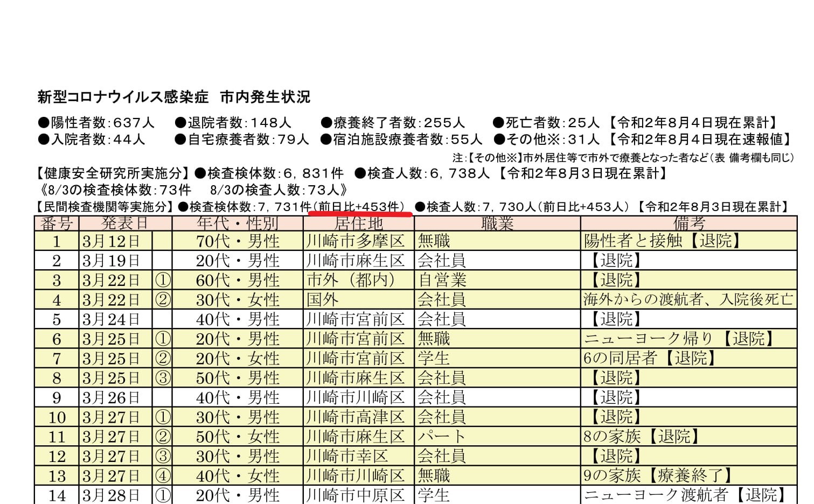Select the text 死亡者数:25人

click(x=552, y=123)
